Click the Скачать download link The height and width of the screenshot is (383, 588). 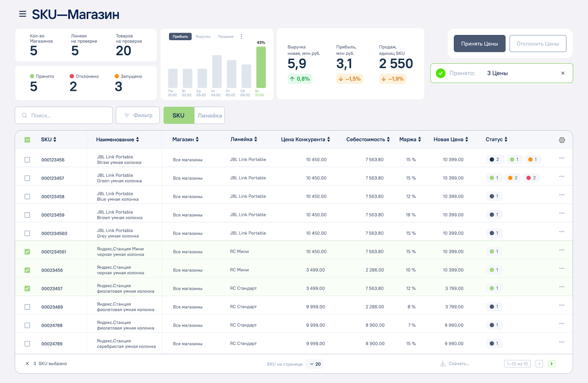(x=459, y=364)
